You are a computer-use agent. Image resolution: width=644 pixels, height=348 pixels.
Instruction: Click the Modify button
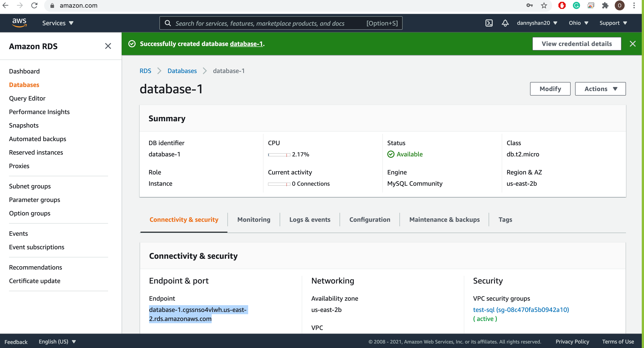[x=550, y=89]
